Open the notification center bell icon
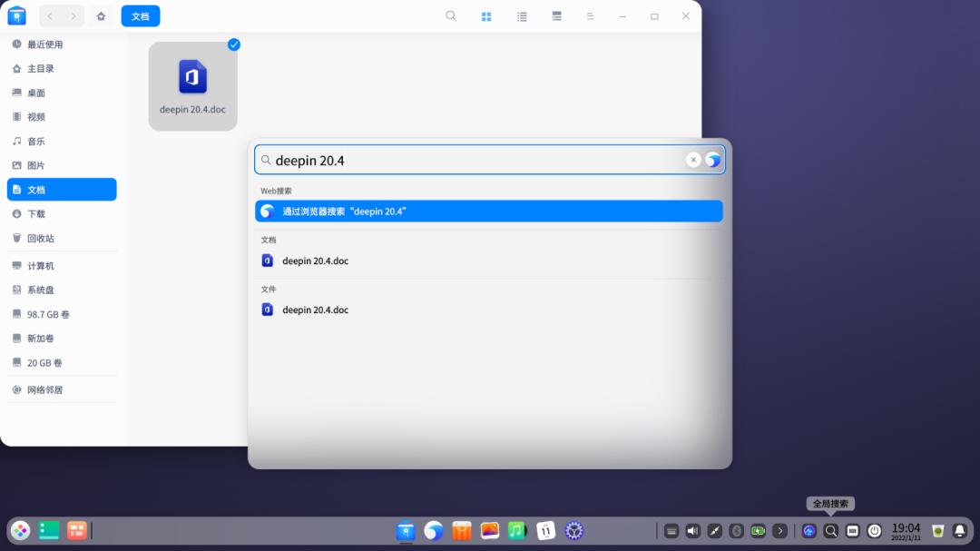Image resolution: width=980 pixels, height=551 pixels. tap(960, 531)
